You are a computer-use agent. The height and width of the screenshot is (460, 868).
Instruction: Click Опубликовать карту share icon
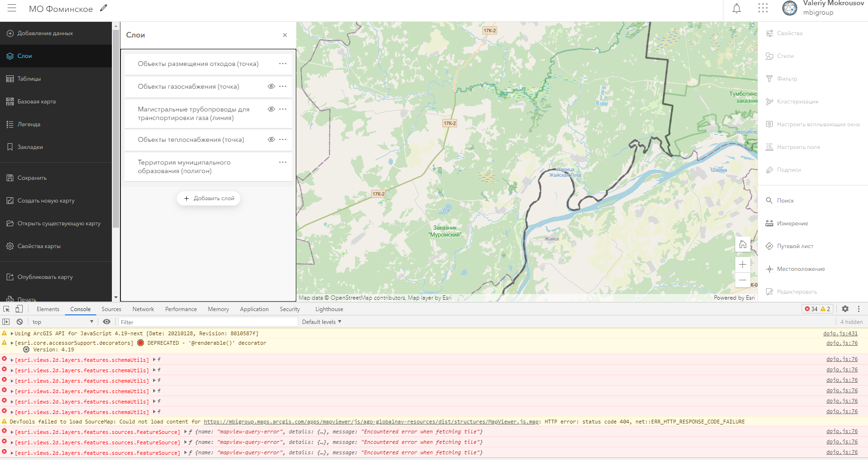[10, 277]
